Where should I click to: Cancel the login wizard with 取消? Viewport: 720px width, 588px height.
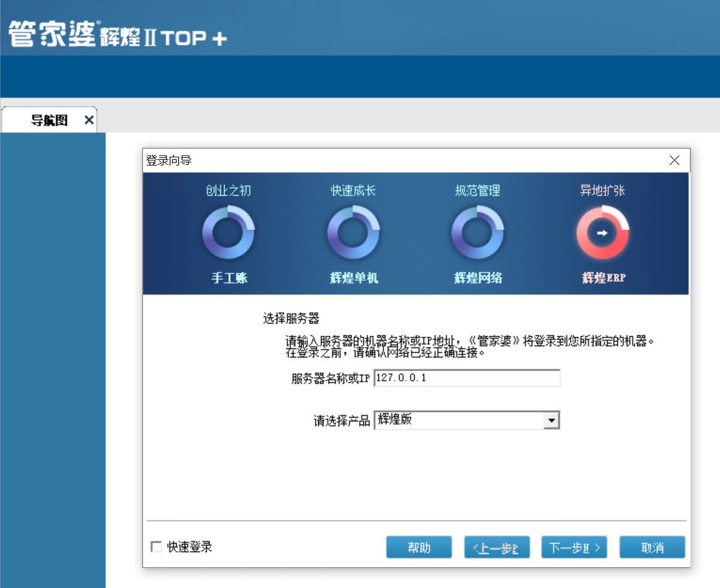pos(652,547)
